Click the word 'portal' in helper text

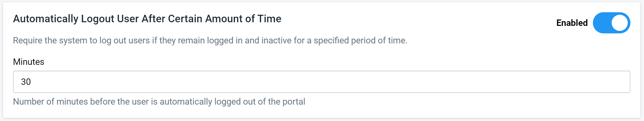(x=294, y=102)
